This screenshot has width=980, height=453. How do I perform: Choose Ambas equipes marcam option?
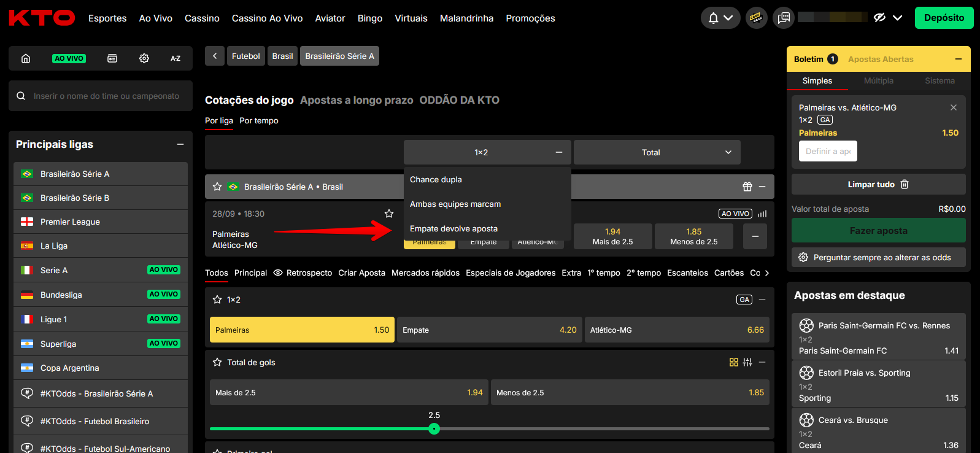point(487,204)
